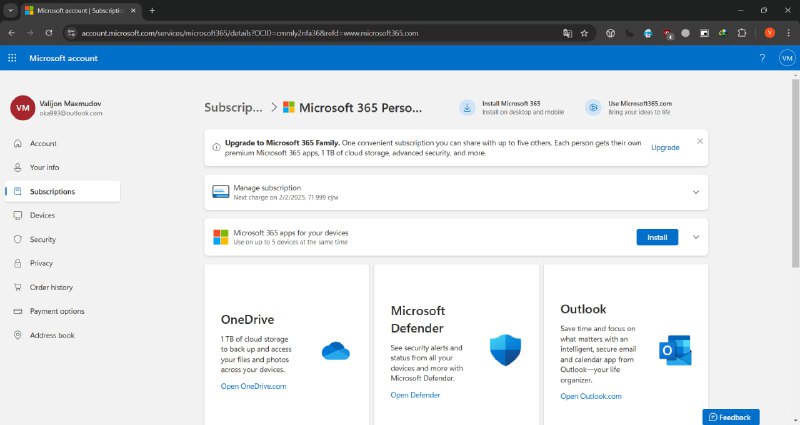Bookmark this page with star icon
The width and height of the screenshot is (800, 425).
(x=584, y=33)
